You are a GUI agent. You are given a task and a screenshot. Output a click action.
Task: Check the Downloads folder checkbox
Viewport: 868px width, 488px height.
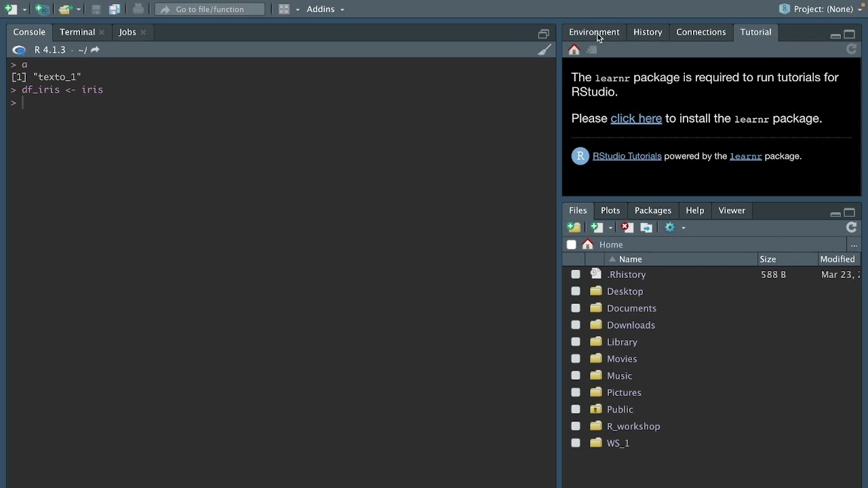point(576,325)
